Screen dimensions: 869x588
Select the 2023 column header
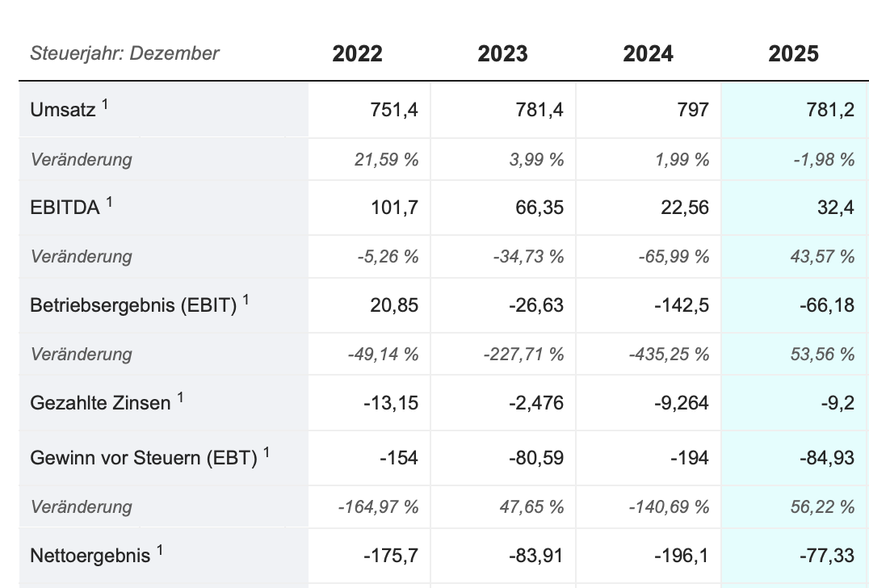[502, 54]
